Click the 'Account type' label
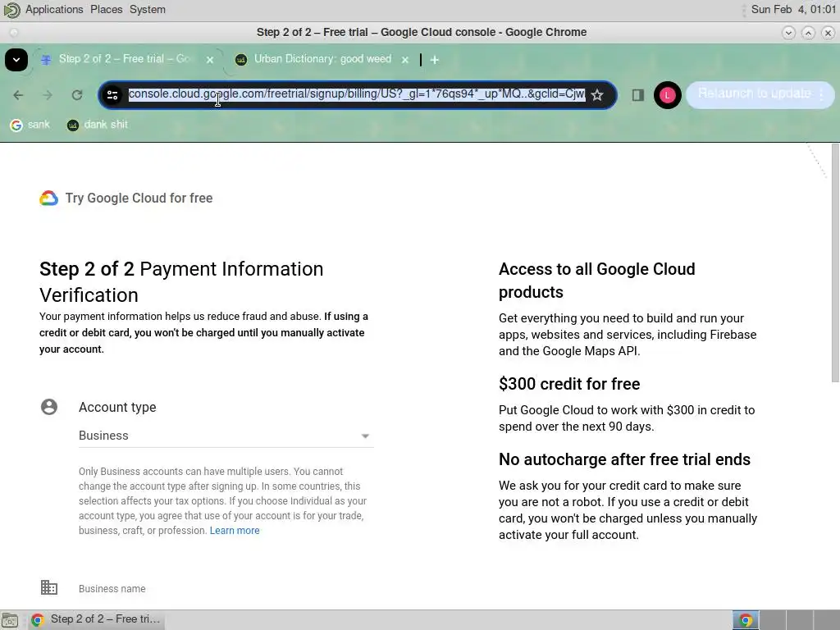Viewport: 840px width, 630px height. tap(117, 407)
